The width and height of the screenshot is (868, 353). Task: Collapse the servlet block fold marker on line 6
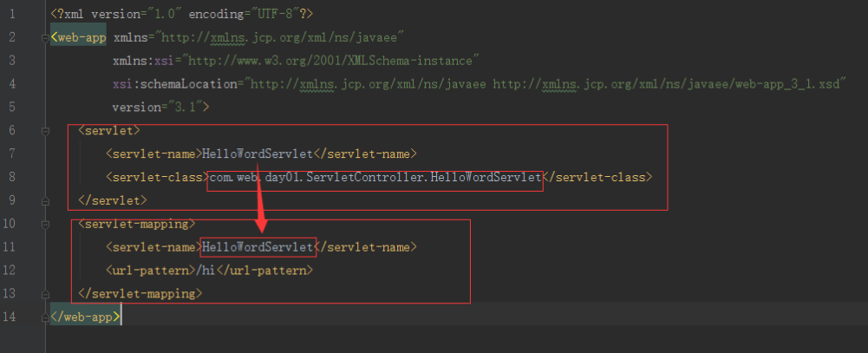[x=45, y=132]
